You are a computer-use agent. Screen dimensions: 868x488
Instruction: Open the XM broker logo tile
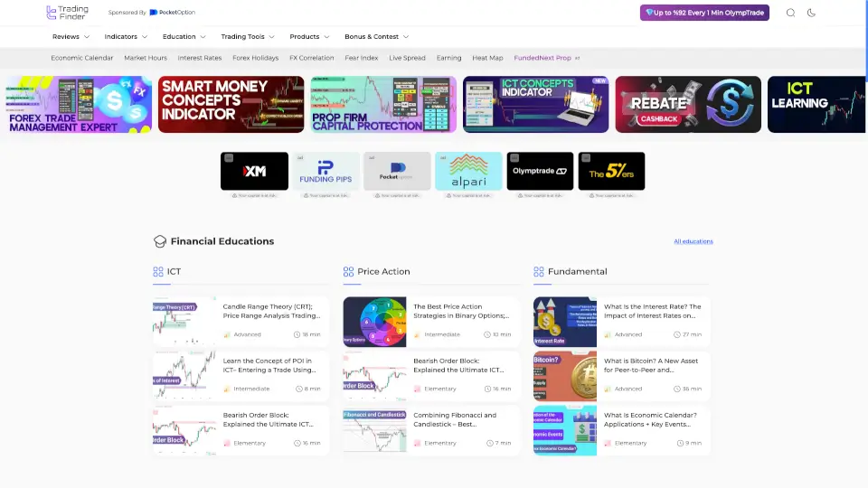254,171
